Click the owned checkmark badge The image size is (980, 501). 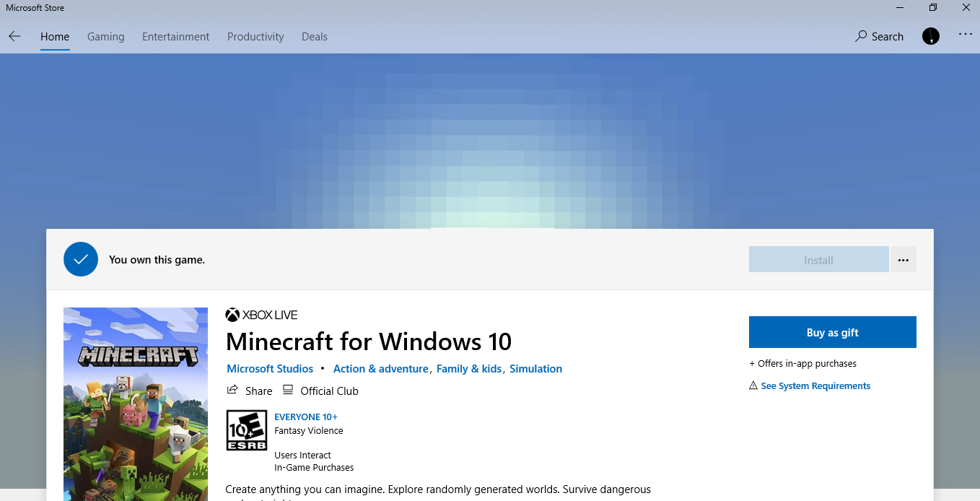(81, 259)
